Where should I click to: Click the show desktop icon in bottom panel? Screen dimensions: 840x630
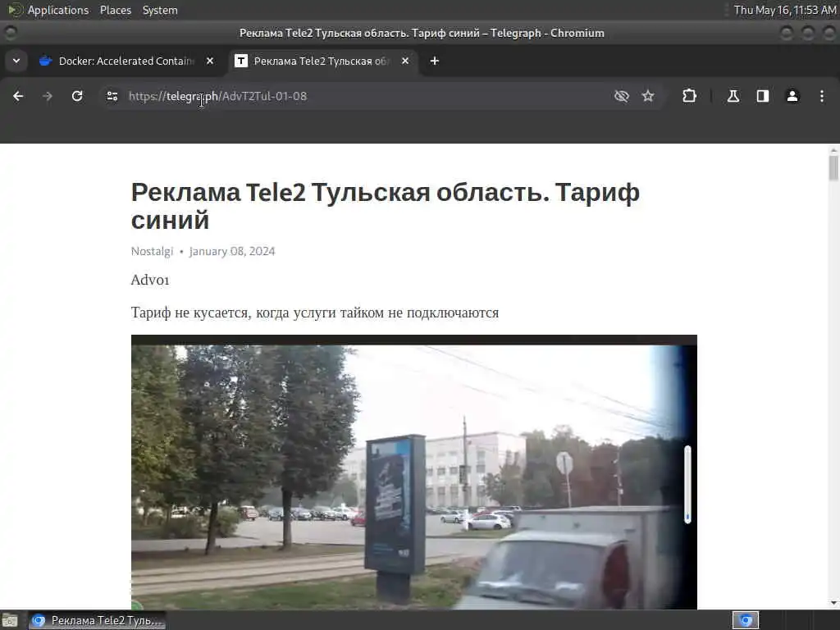coord(10,621)
